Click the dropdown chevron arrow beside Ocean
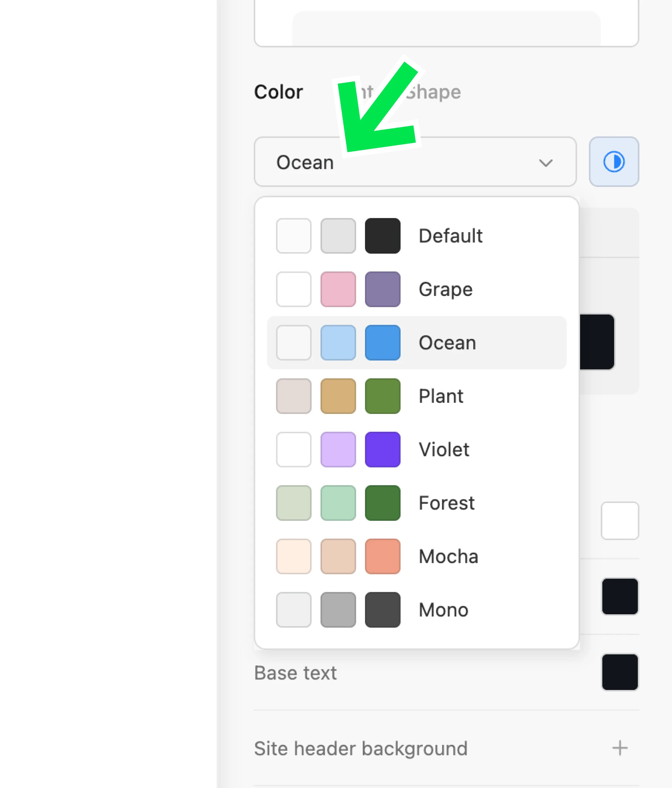 point(545,163)
